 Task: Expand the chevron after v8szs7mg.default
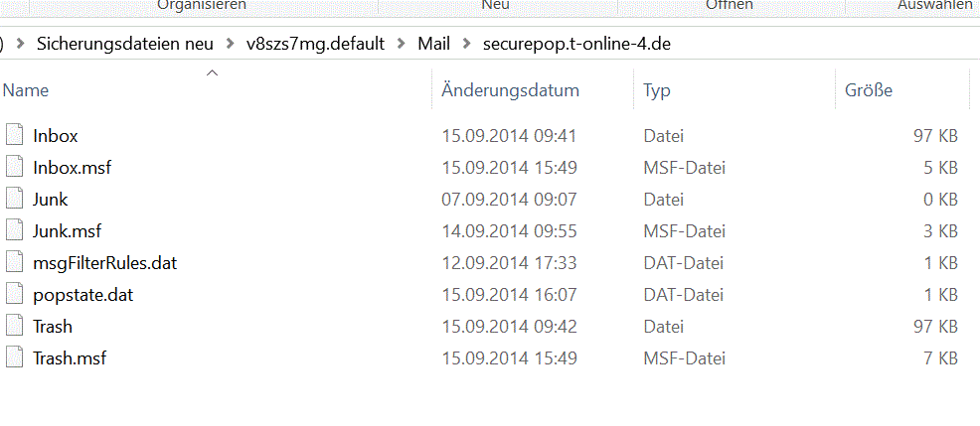tap(402, 44)
